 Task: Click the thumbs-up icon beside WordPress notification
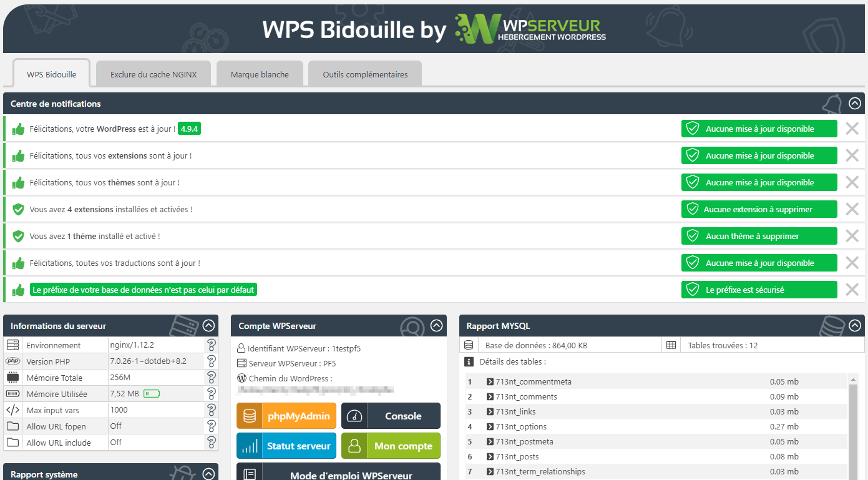19,129
